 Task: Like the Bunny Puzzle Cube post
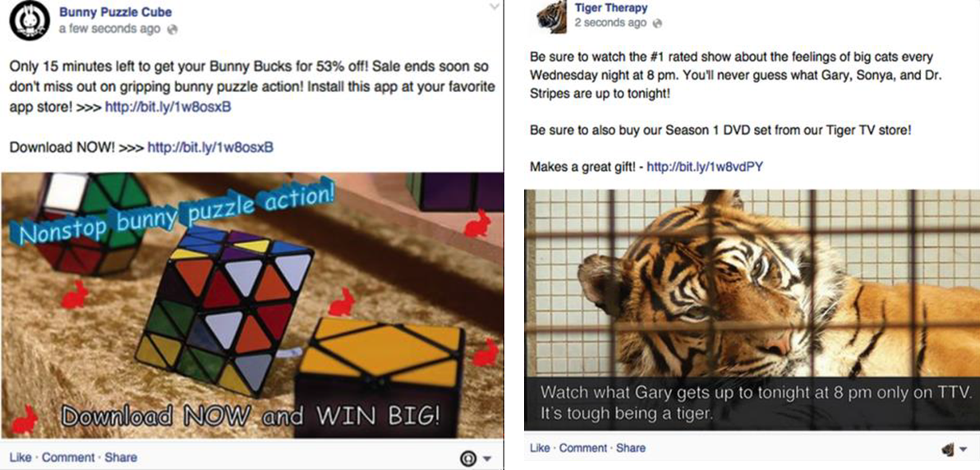21,458
